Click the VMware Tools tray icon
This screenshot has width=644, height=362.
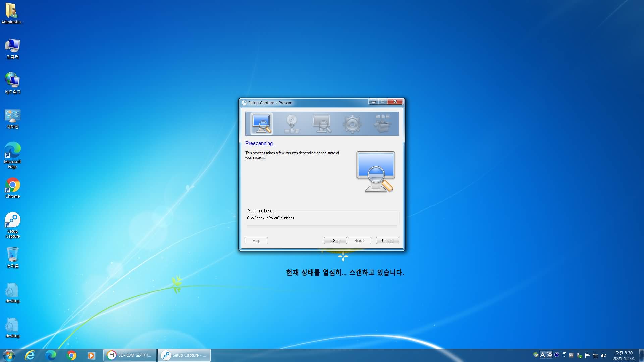click(x=571, y=355)
